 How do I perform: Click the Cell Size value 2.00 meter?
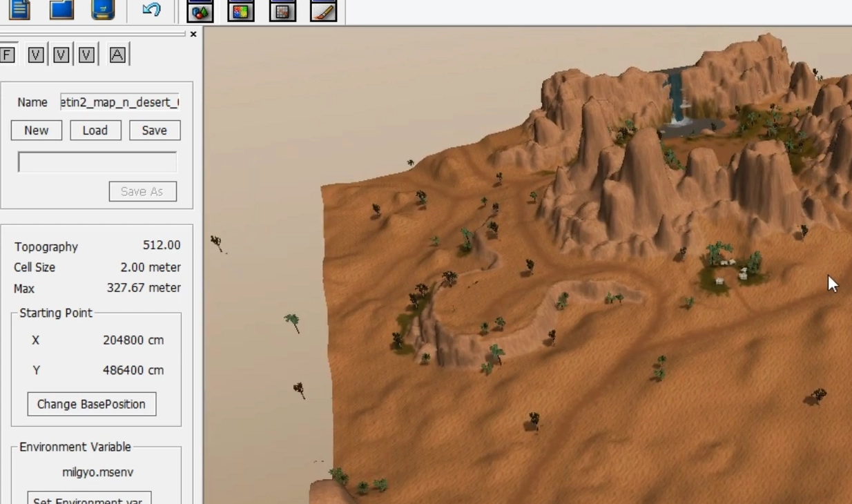[x=151, y=267]
